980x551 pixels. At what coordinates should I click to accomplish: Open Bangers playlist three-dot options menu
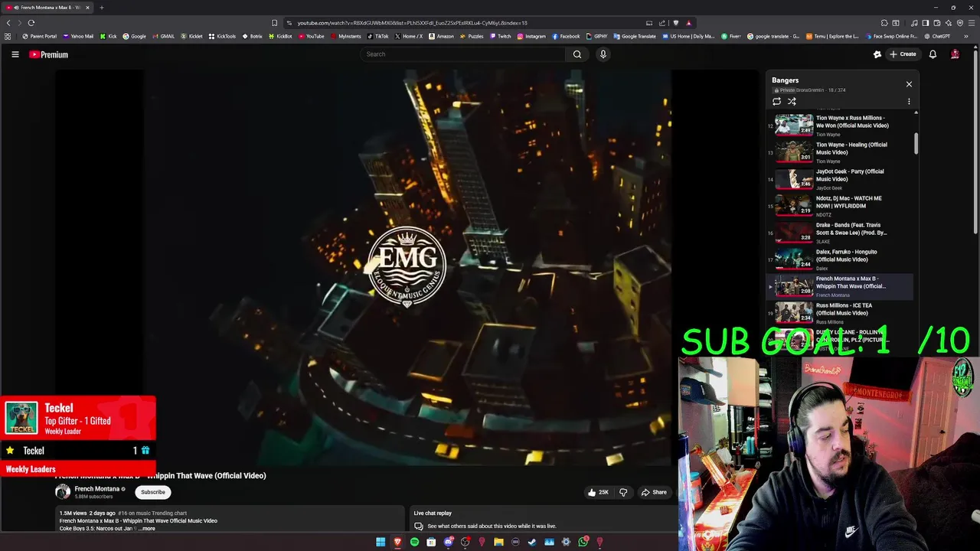click(x=909, y=101)
